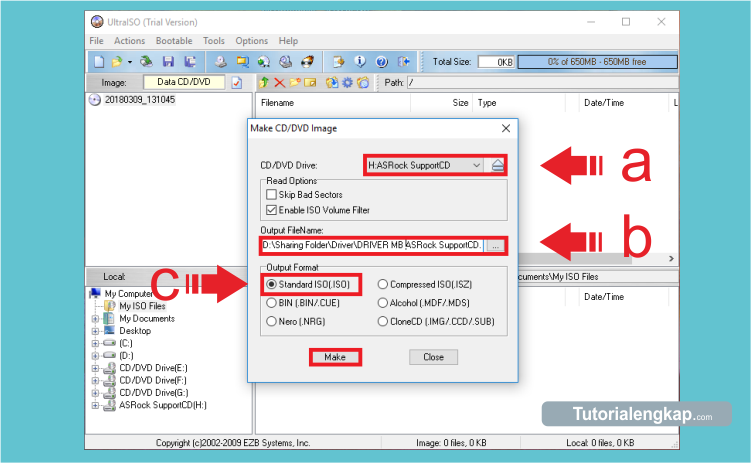Uncheck Enable ISO Volume Filter
This screenshot has height=463, width=751.
(x=271, y=210)
